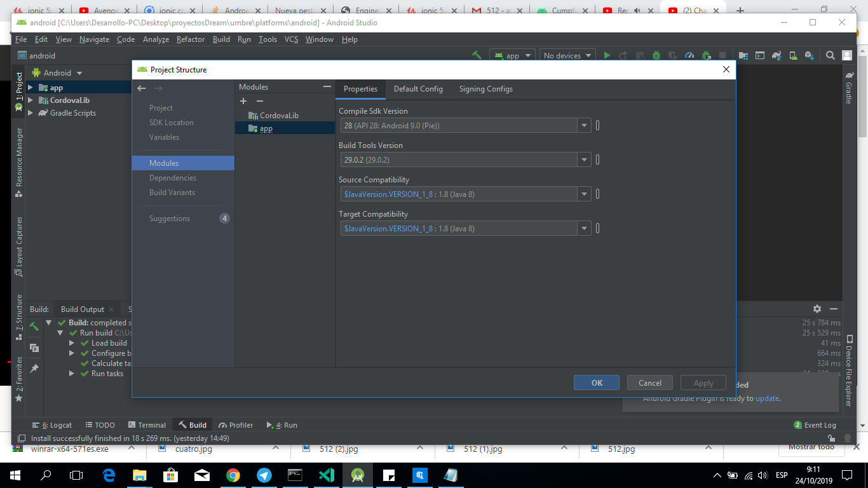Click the update link in Gradle Plugin notification

[767, 398]
